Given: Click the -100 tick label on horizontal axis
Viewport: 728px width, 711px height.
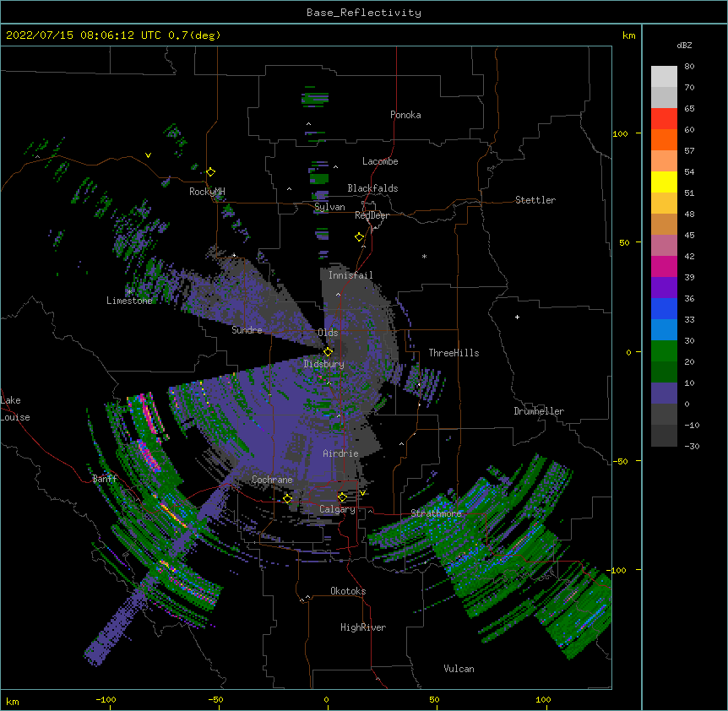Looking at the screenshot, I should pyautogui.click(x=106, y=699).
